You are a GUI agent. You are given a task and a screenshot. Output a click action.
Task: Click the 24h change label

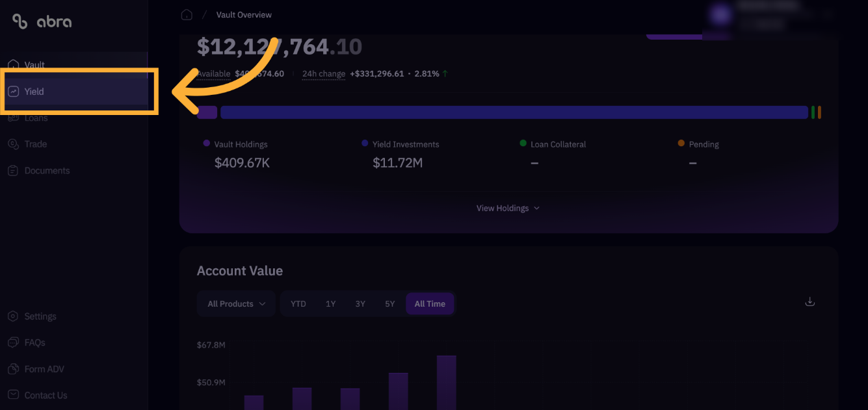pos(324,74)
